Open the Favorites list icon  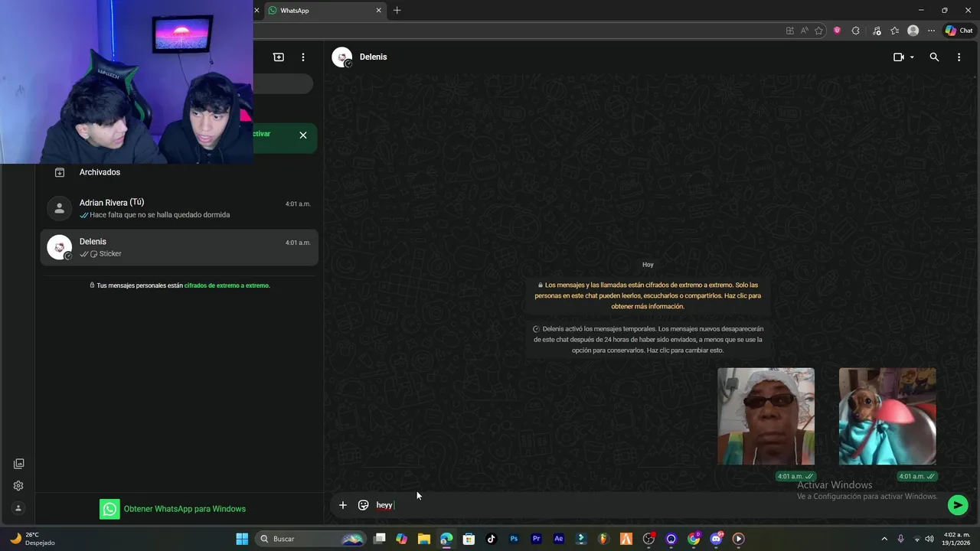coord(894,31)
